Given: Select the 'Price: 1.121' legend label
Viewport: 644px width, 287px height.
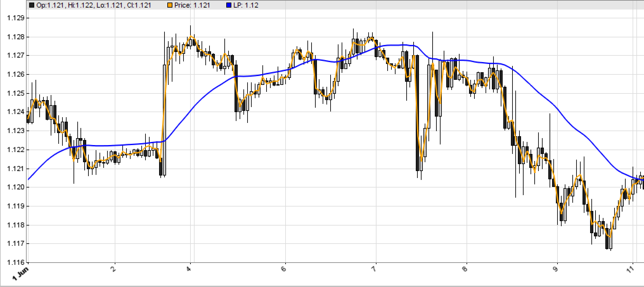Looking at the screenshot, I should click(192, 5).
